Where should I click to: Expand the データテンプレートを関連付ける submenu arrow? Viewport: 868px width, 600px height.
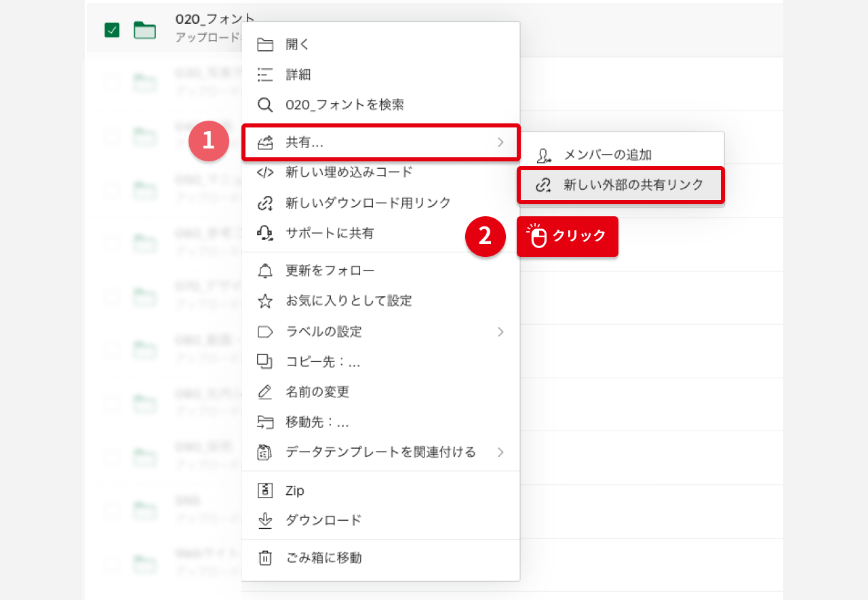(x=500, y=452)
